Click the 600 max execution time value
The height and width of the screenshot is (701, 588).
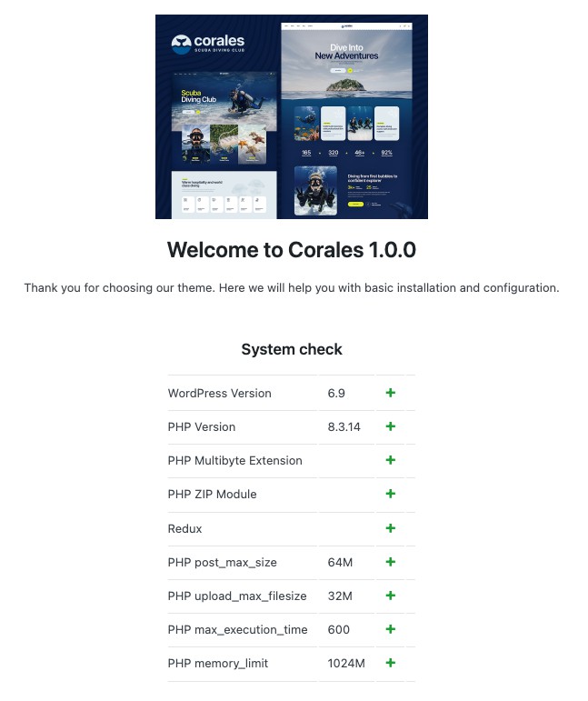pyautogui.click(x=338, y=630)
